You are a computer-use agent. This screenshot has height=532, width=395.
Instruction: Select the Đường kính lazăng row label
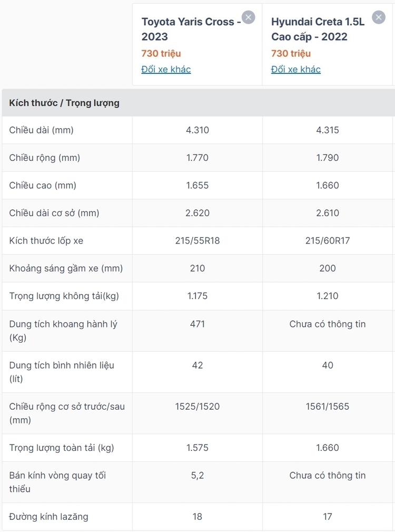pos(49,516)
